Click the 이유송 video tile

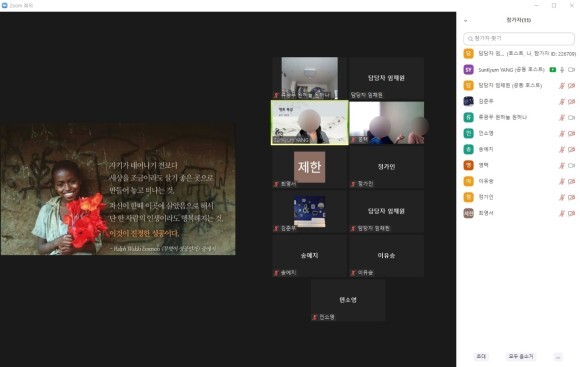387,256
